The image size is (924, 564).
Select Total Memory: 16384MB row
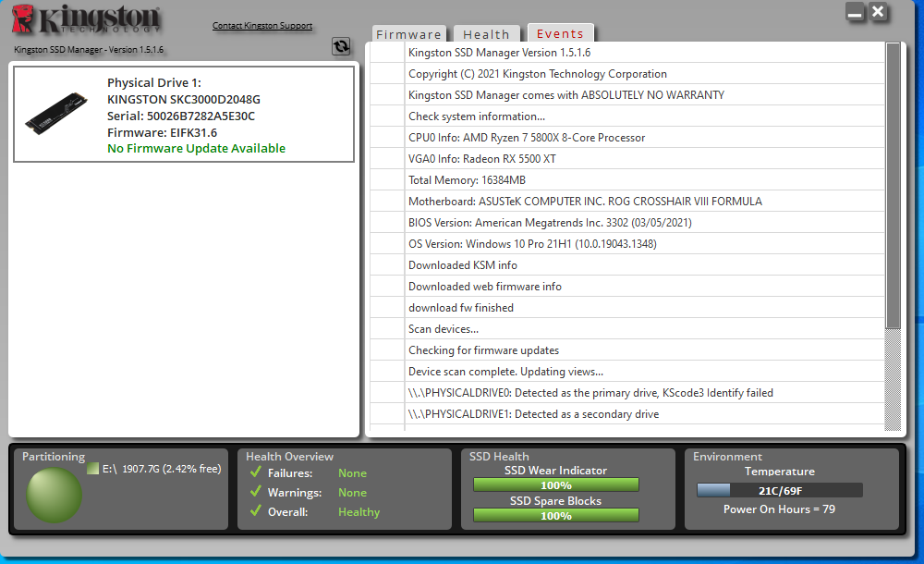627,180
